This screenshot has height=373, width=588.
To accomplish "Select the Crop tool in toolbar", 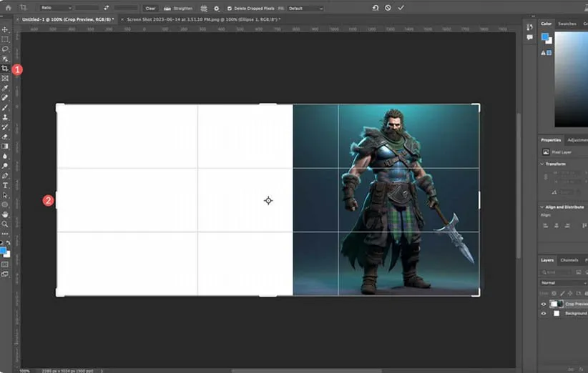I will 5,69.
